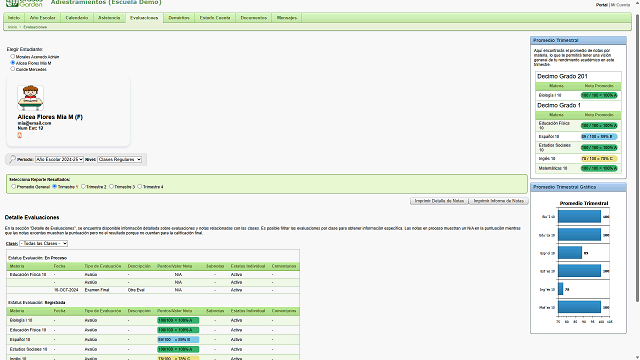640x360 pixels.
Task: Click the magnifying glass icon beside Periodo
Action: click(12, 159)
